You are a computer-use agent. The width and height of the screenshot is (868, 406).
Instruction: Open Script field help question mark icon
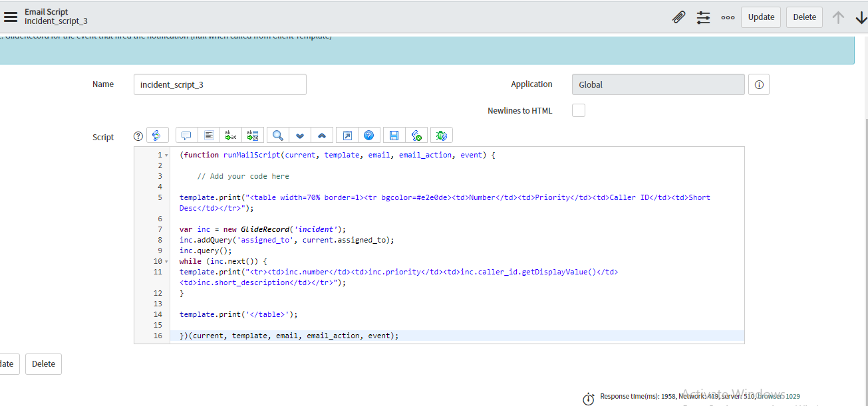[138, 136]
